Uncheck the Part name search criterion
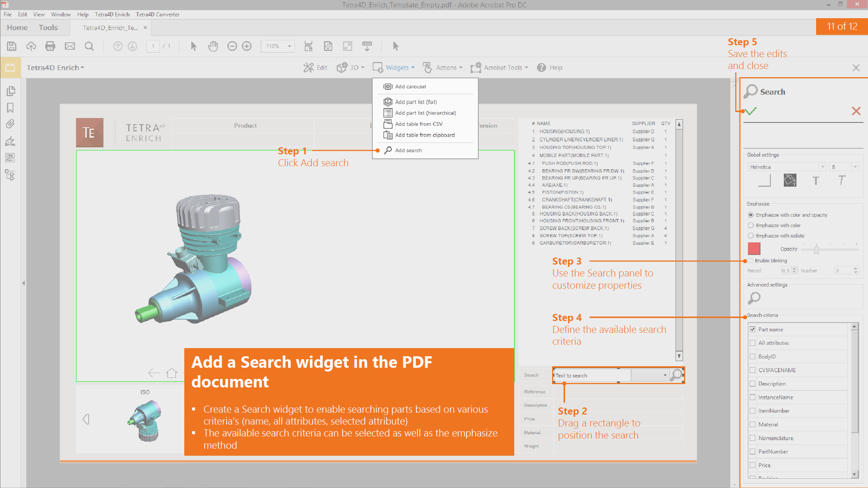This screenshot has height=488, width=868. click(x=753, y=329)
